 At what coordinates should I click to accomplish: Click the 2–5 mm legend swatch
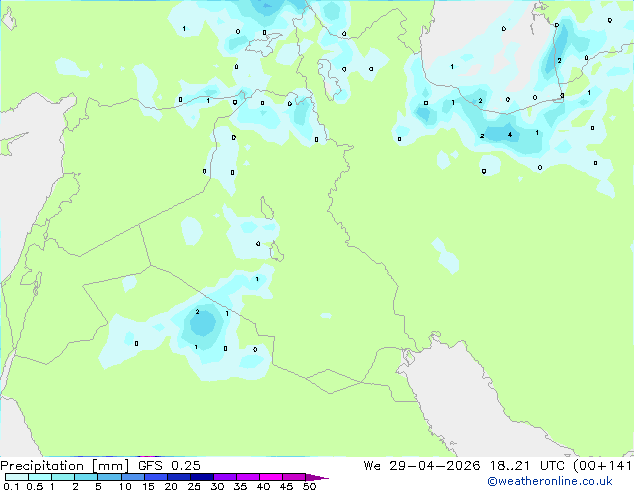[x=86, y=477]
